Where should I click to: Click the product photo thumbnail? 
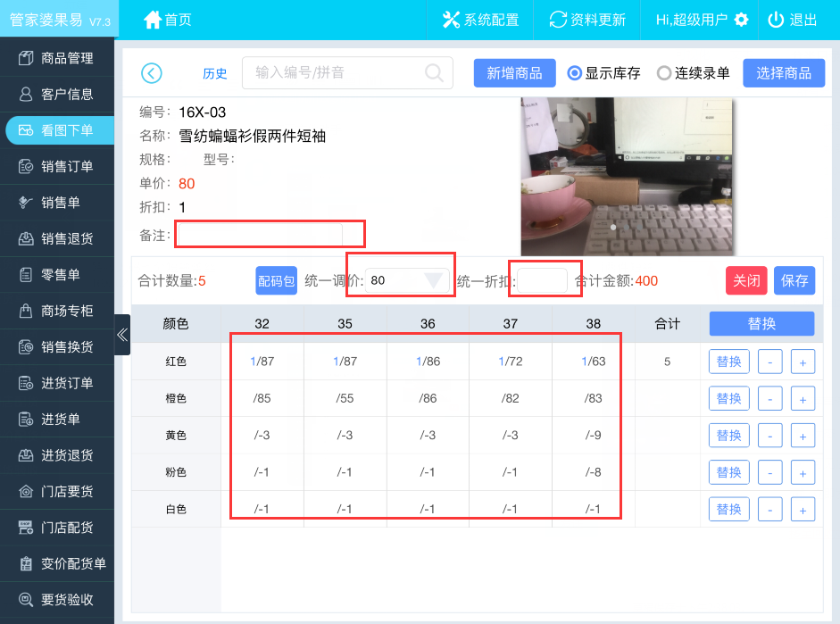(627, 176)
